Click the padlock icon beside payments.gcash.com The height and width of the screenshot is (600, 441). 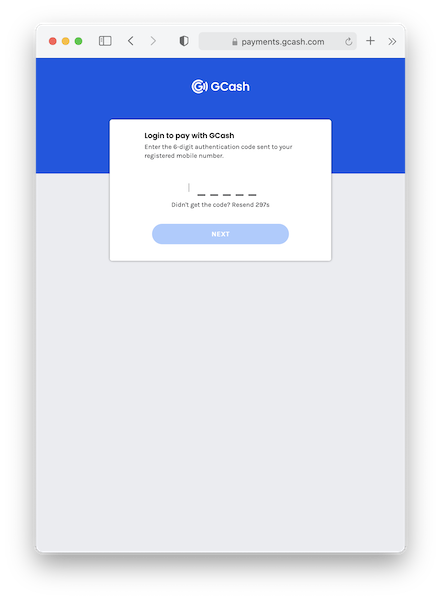point(235,42)
